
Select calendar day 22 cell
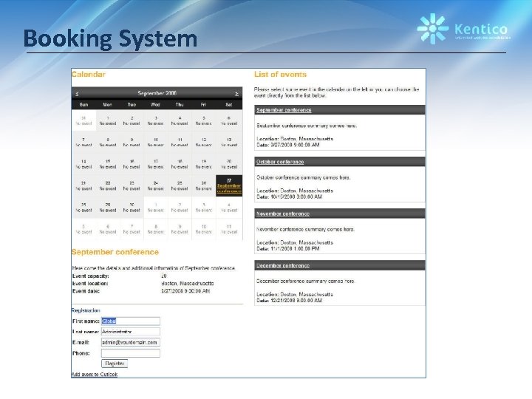tap(108, 185)
